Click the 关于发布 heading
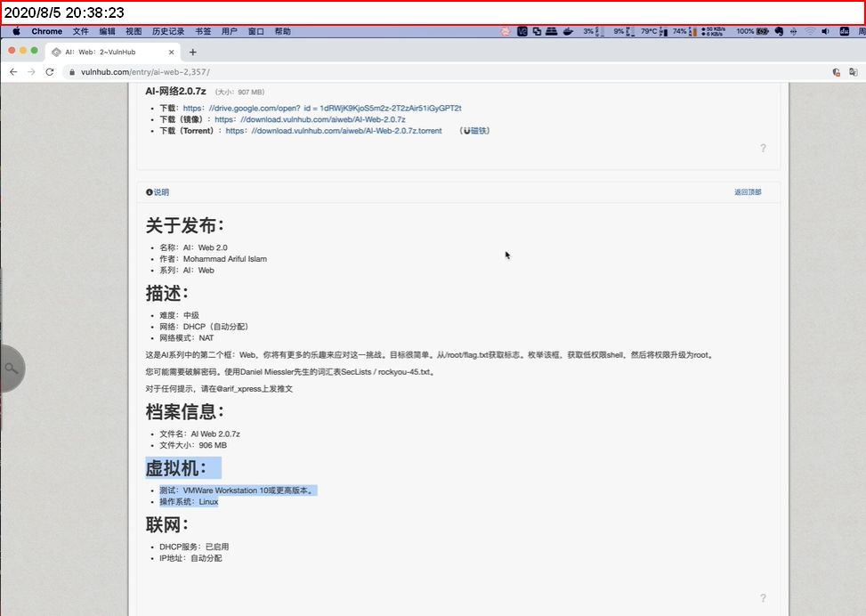The height and width of the screenshot is (616, 866). [185, 225]
